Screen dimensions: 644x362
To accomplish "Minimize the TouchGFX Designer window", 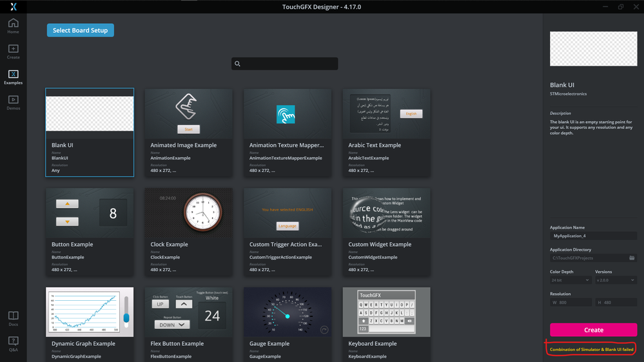I will pos(605,6).
